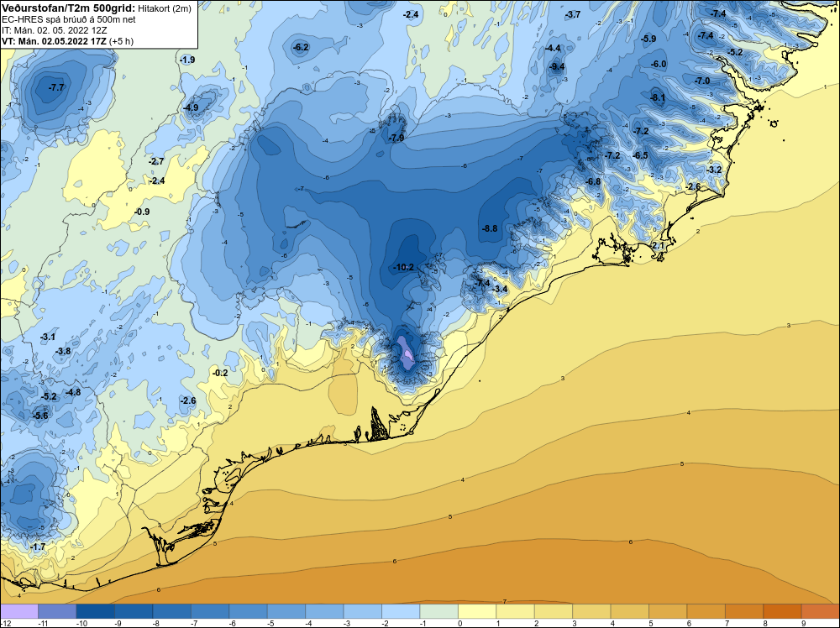This screenshot has width=840, height=628.
Task: Click the '-4.4' temperature label
Action: click(x=553, y=48)
